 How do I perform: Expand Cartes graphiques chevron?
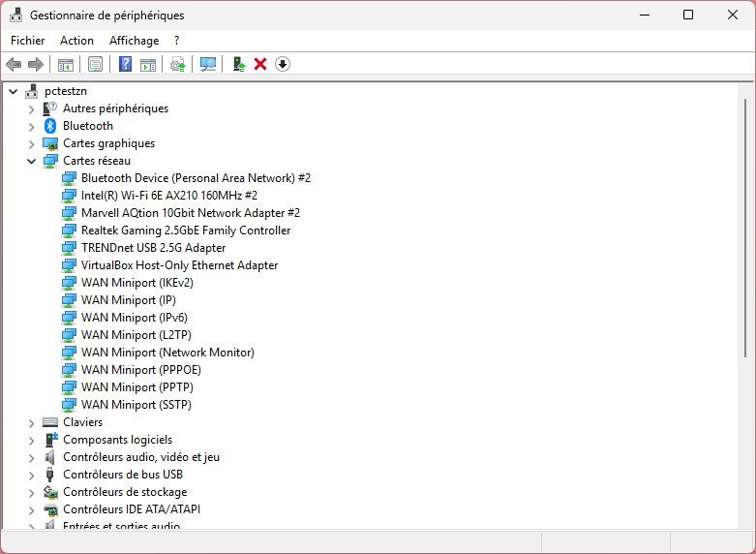32,143
